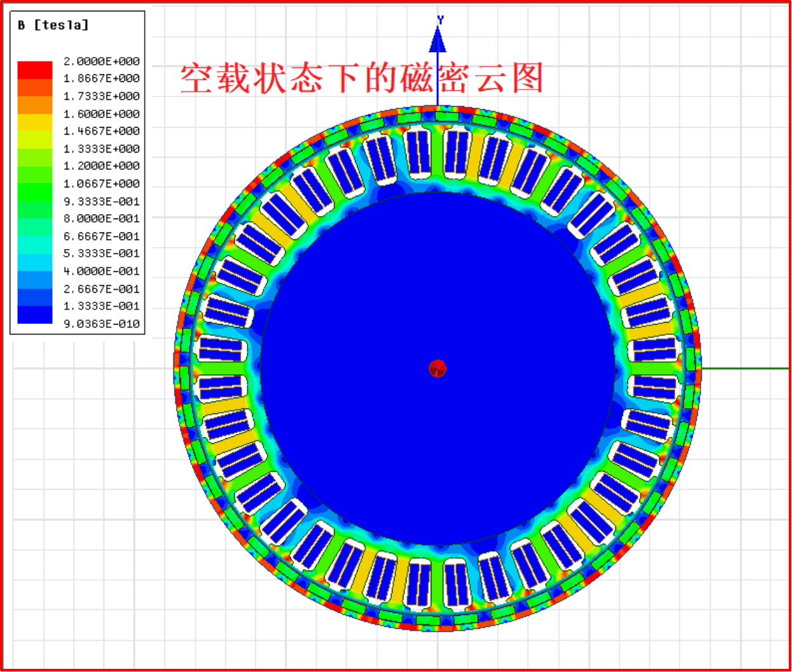
Task: Pick the red 2.0000E+000 legend swatch
Action: (x=35, y=69)
